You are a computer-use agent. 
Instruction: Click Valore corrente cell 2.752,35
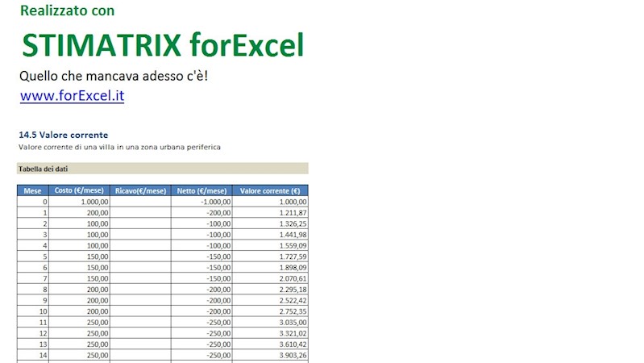pos(270,311)
